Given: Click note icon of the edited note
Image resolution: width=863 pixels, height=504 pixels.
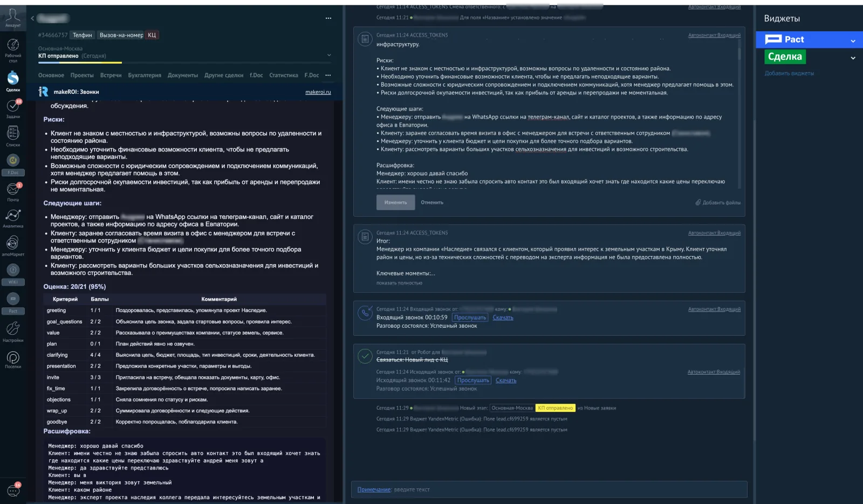Looking at the screenshot, I should [365, 38].
